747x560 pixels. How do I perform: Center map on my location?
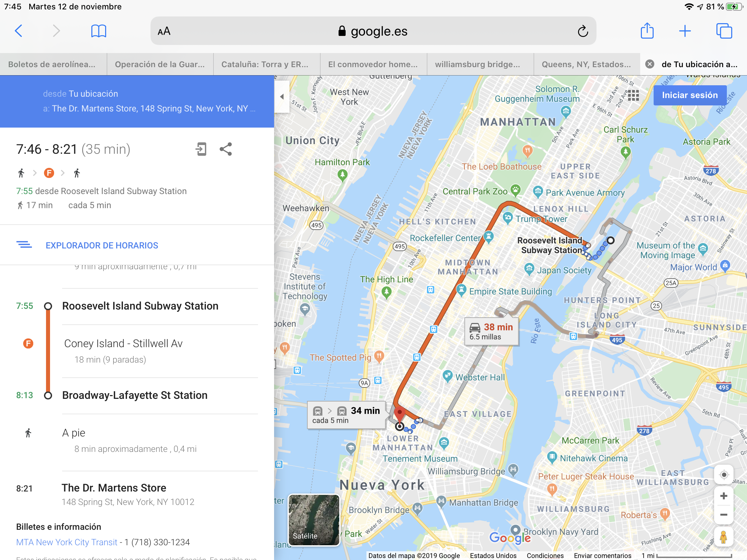click(x=723, y=475)
